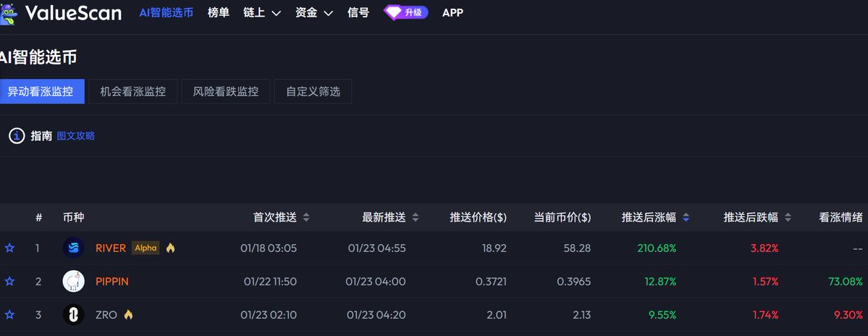Sort by 推送后涨幅 column arrow
The height and width of the screenshot is (336, 868).
coord(686,217)
